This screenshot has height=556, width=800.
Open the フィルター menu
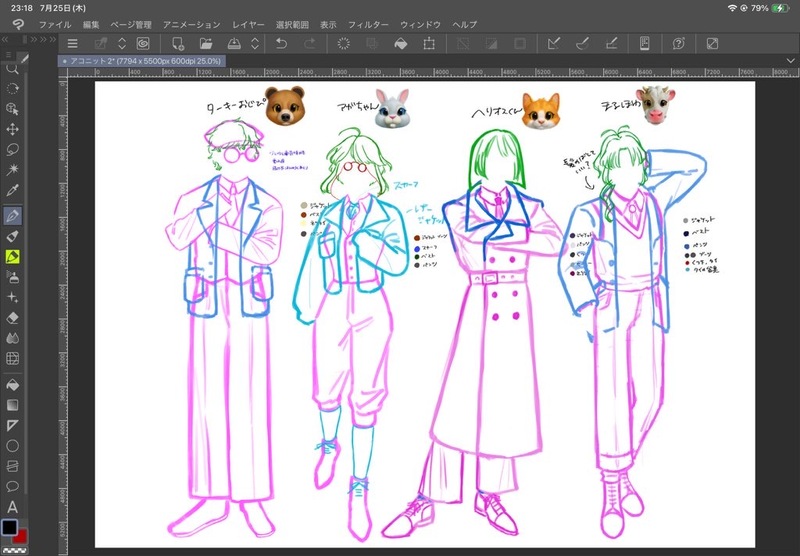click(369, 23)
